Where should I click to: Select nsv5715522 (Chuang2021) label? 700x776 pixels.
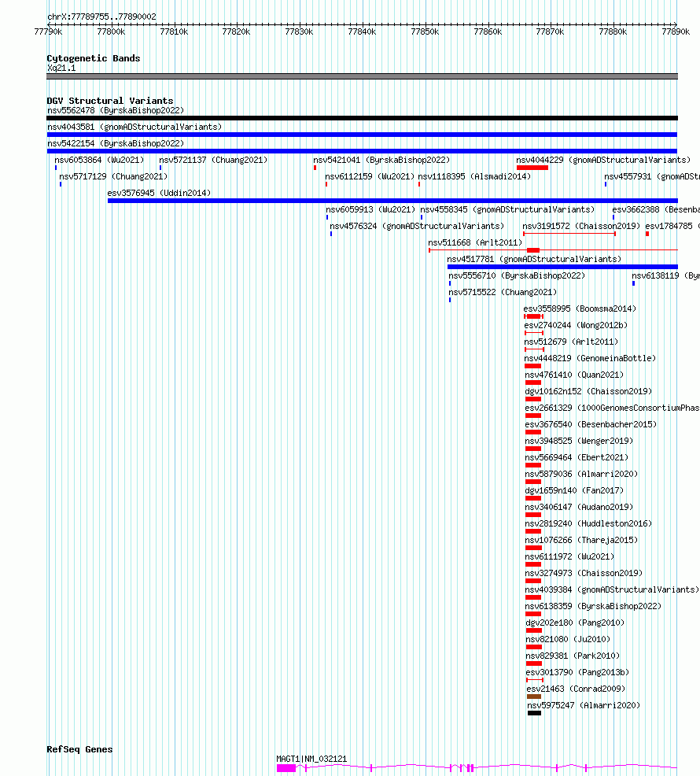click(x=503, y=293)
